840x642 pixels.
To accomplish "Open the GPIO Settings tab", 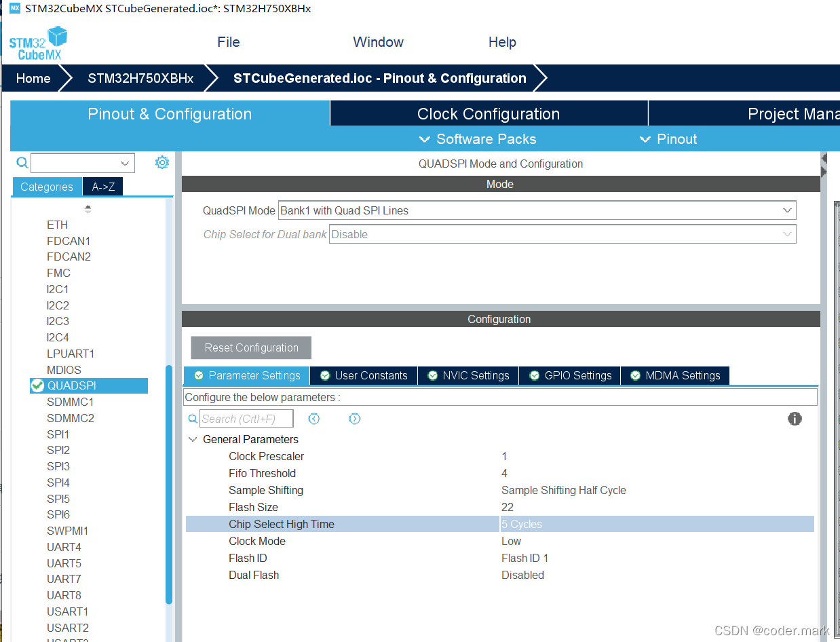I will 570,375.
